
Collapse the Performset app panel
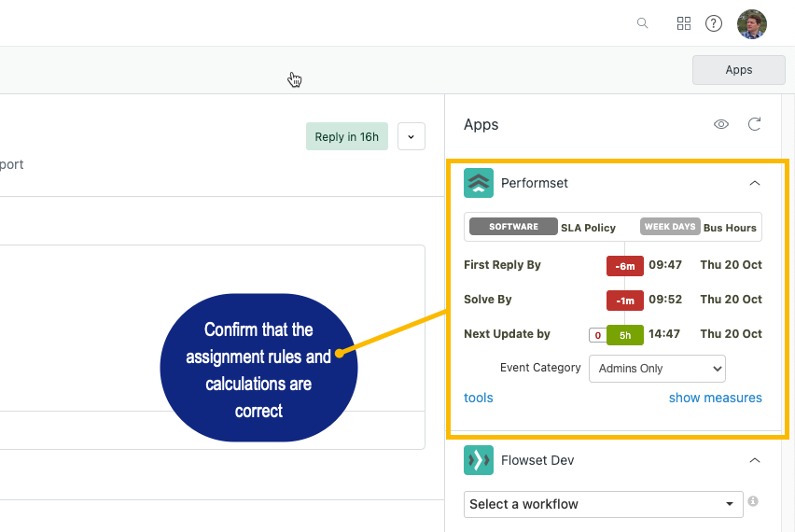(755, 183)
